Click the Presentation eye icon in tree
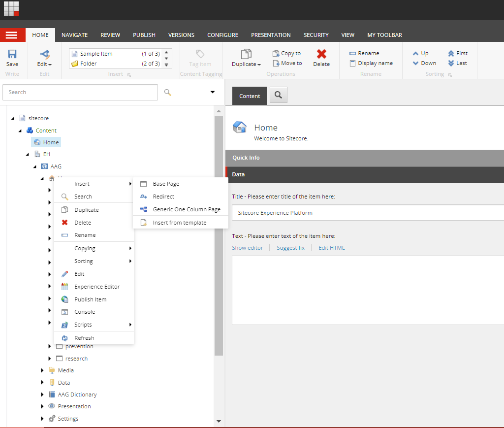 (52, 406)
